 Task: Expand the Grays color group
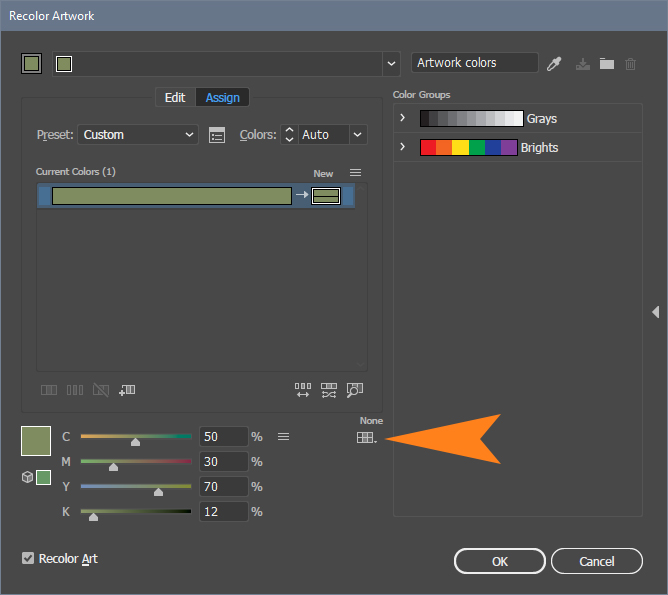coord(402,119)
